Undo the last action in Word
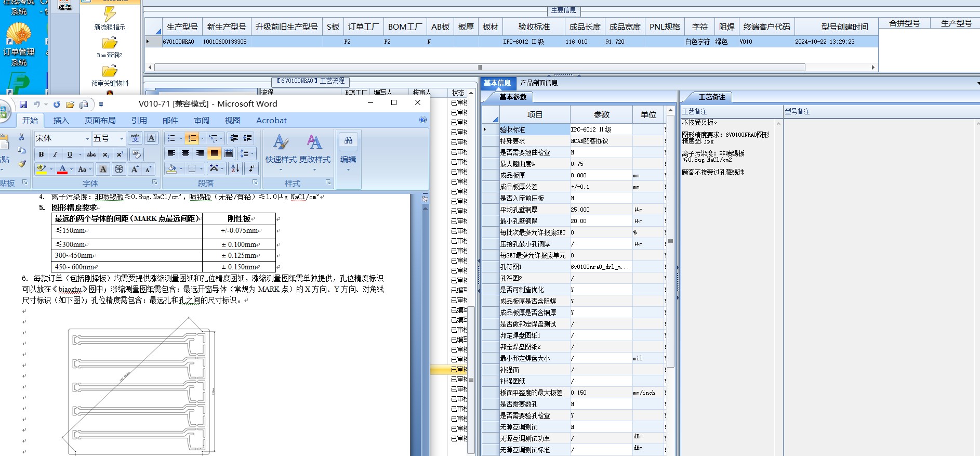This screenshot has width=980, height=456. click(x=37, y=105)
